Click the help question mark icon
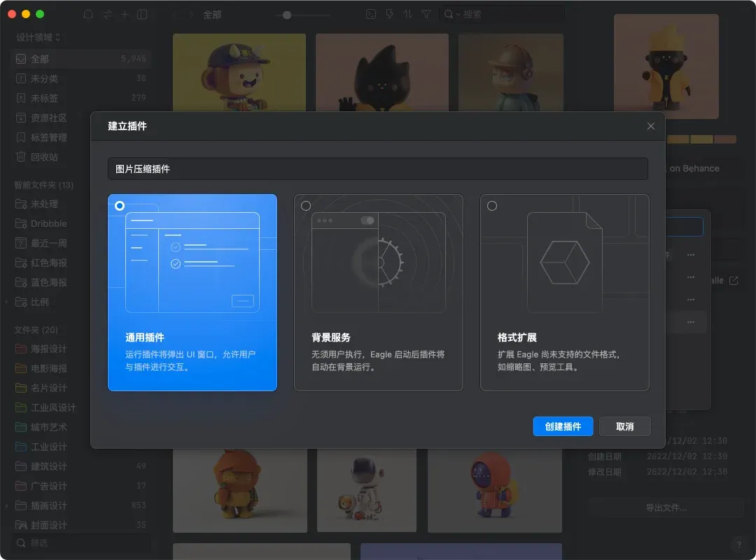The height and width of the screenshot is (560, 756). (x=738, y=545)
